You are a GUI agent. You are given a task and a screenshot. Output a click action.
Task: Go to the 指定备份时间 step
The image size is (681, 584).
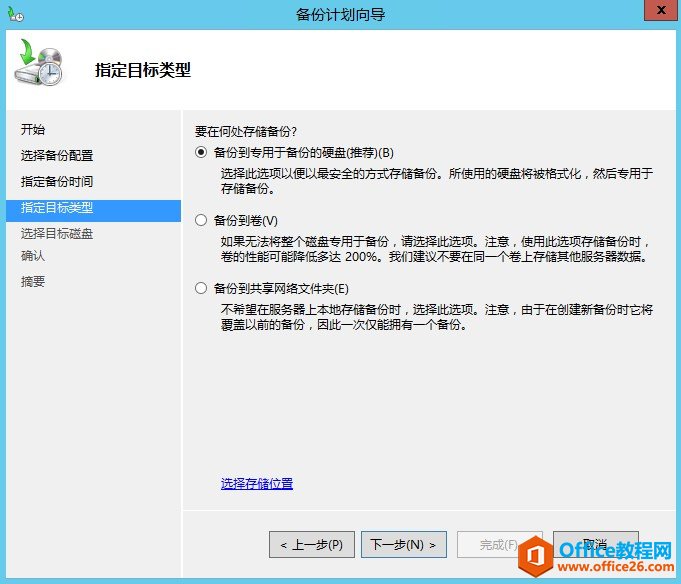(57, 181)
